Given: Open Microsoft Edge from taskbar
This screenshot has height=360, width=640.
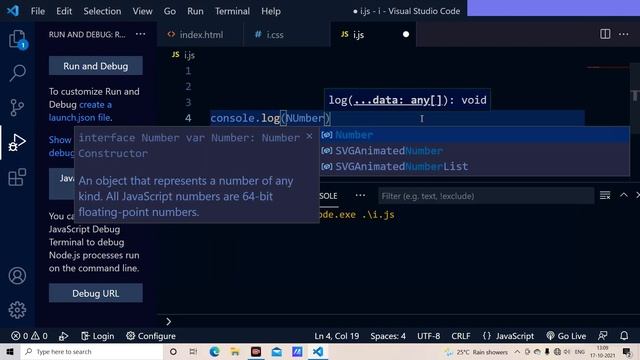Looking at the screenshot, I should 214,351.
